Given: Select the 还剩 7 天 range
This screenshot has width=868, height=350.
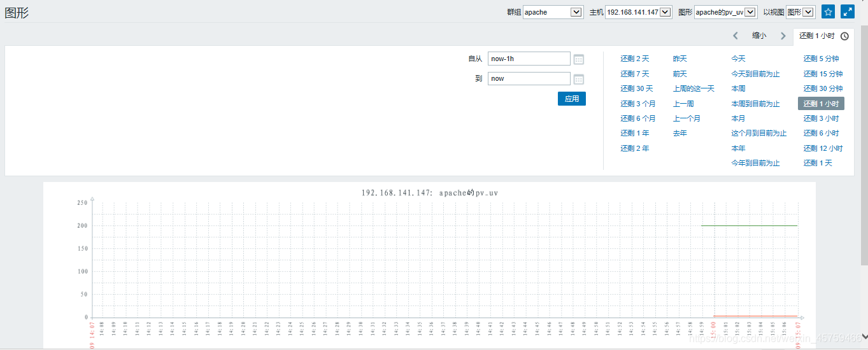Looking at the screenshot, I should point(635,74).
